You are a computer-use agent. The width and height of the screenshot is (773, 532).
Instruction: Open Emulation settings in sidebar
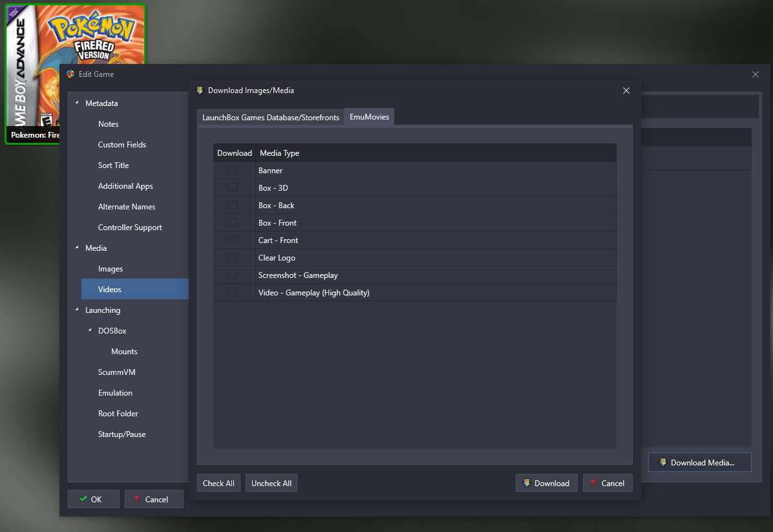(115, 393)
